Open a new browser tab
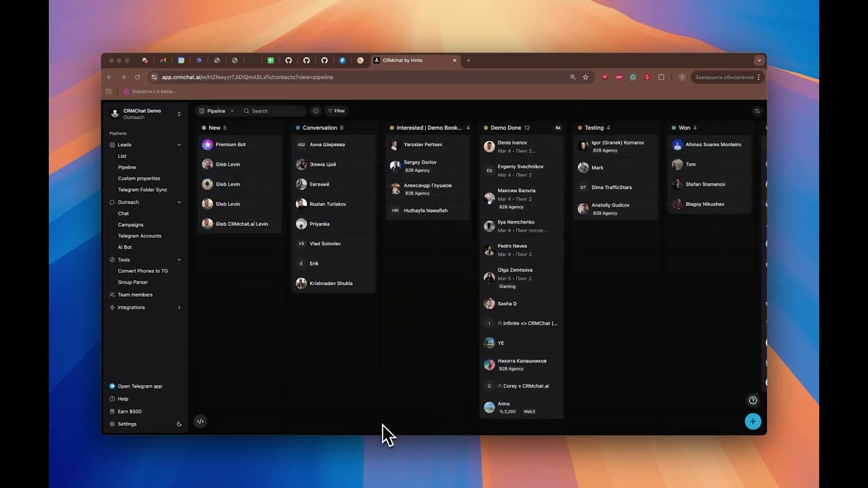 pyautogui.click(x=469, y=60)
